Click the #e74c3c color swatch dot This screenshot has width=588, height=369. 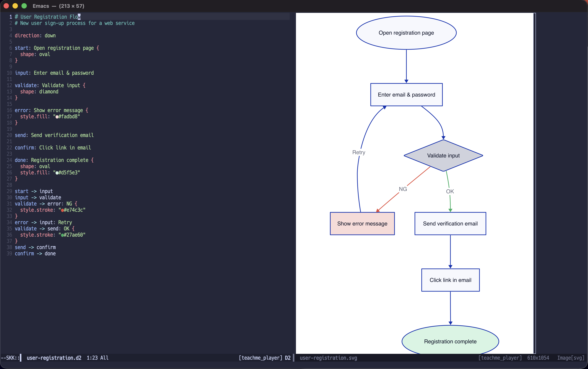[62, 210]
